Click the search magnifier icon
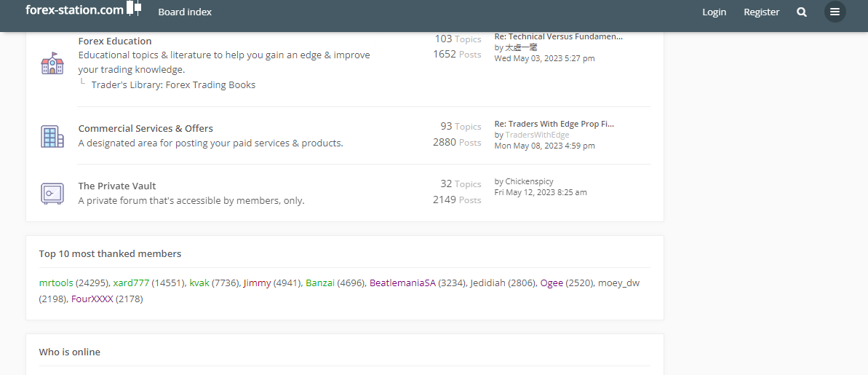The width and height of the screenshot is (868, 375). click(802, 12)
